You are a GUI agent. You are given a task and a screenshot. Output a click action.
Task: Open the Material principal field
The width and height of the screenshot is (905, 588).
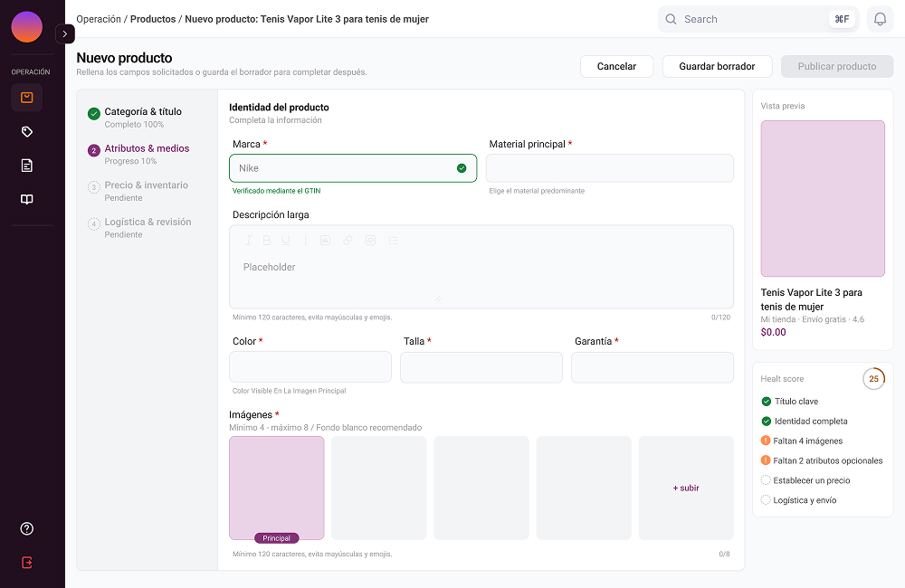tap(609, 168)
